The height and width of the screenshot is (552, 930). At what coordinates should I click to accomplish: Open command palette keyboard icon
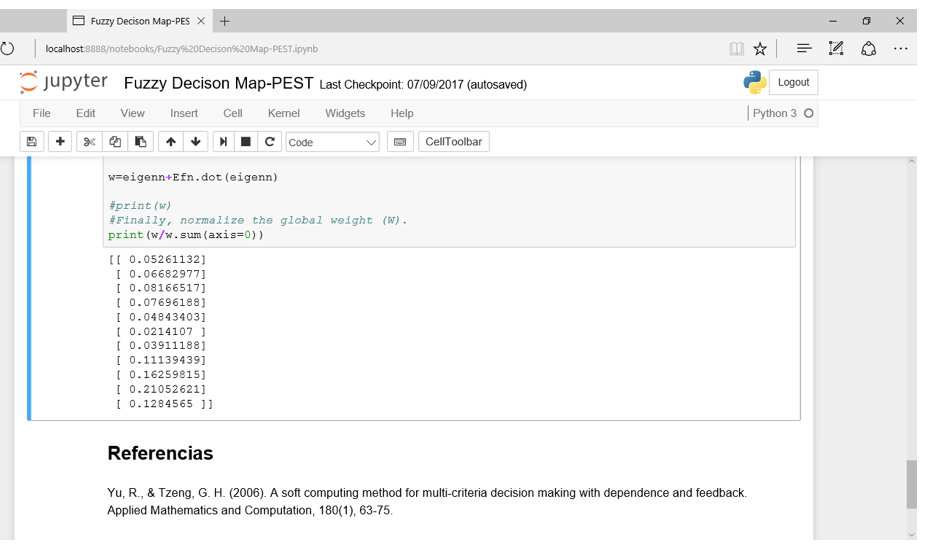click(x=400, y=142)
